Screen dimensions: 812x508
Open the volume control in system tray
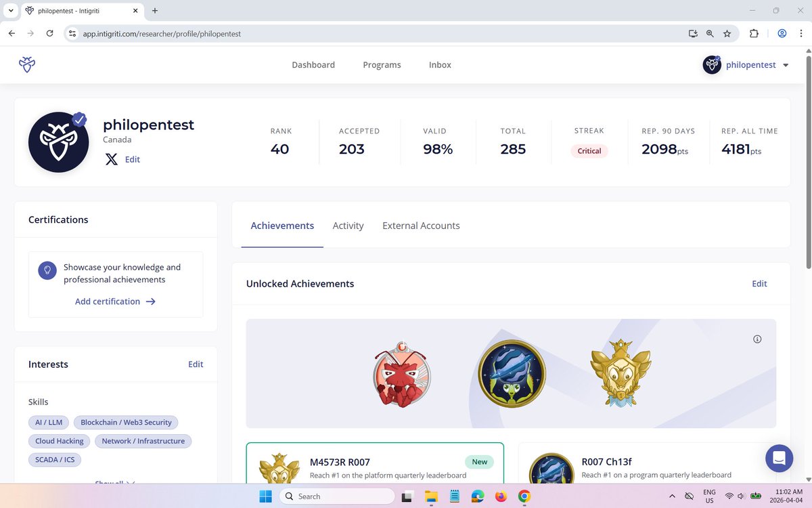(x=742, y=496)
